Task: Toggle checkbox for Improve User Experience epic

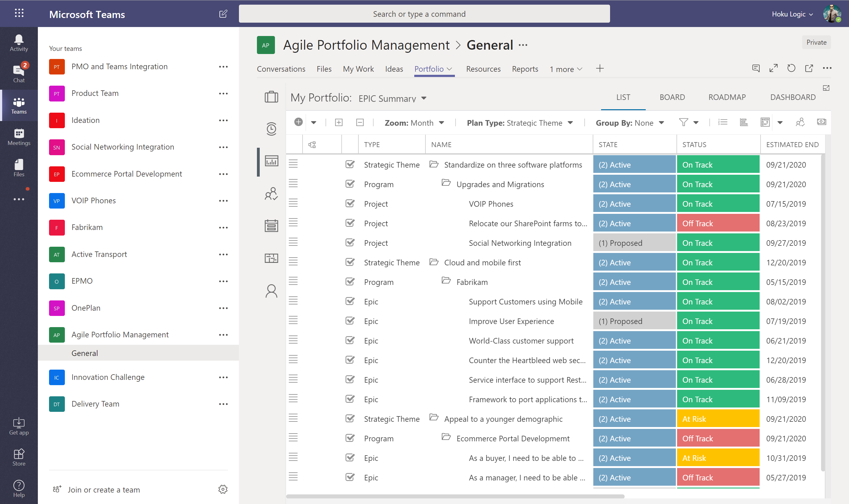Action: click(x=350, y=321)
